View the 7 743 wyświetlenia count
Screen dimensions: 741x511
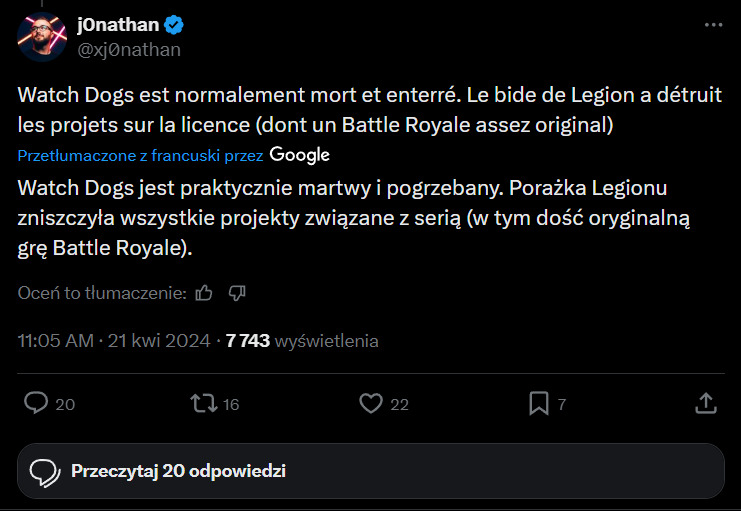point(302,340)
